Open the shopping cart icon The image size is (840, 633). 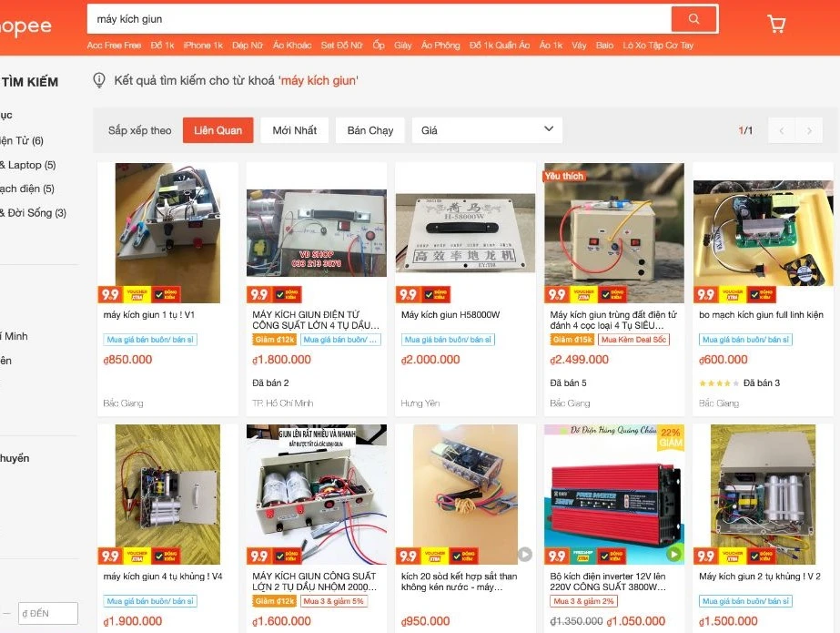[x=776, y=24]
